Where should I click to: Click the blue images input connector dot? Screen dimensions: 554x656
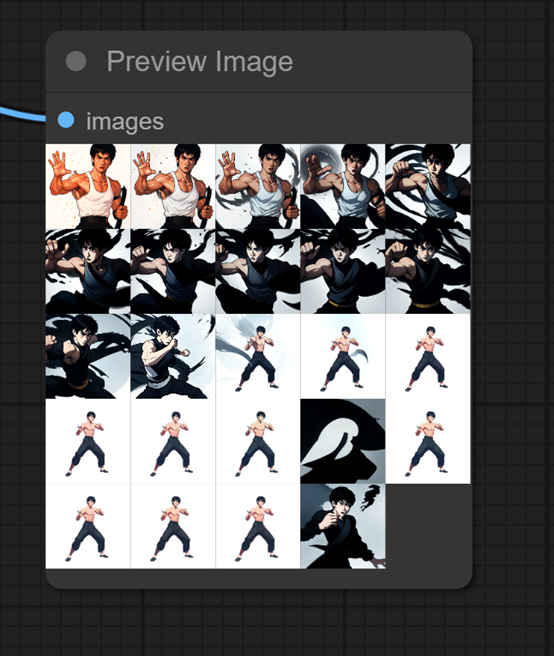(66, 120)
